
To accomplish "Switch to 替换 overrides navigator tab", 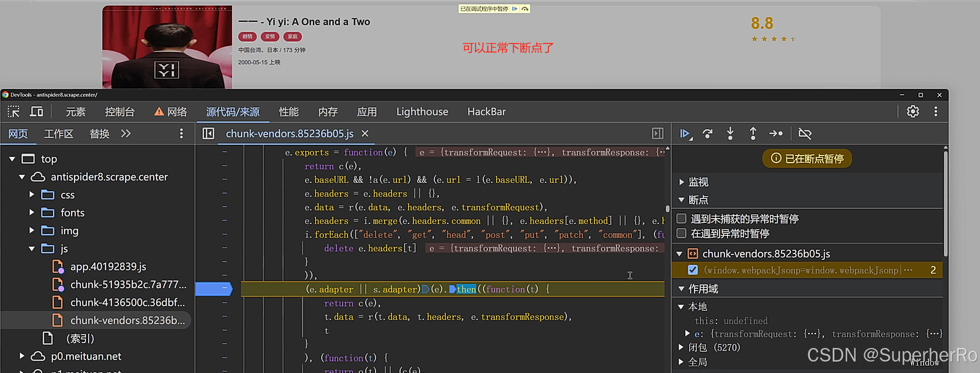I will 99,134.
